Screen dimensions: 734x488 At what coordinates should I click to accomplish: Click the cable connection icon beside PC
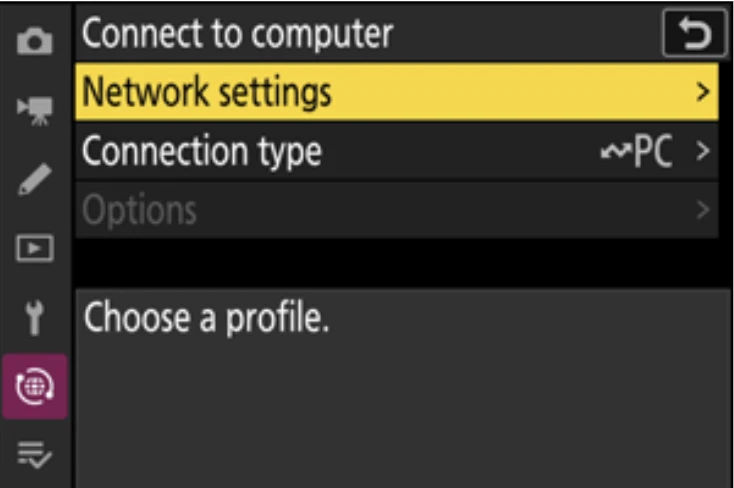pos(616,151)
